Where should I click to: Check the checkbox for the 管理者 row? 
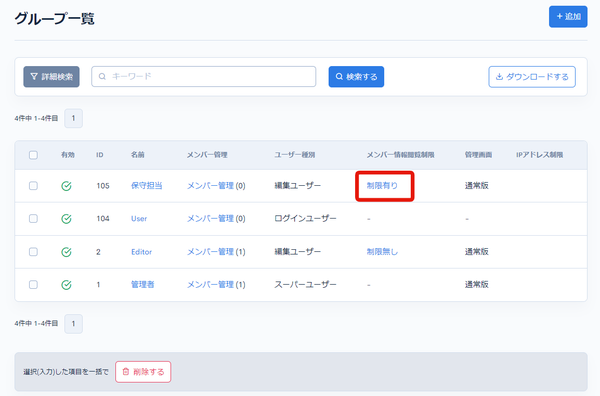click(x=33, y=285)
